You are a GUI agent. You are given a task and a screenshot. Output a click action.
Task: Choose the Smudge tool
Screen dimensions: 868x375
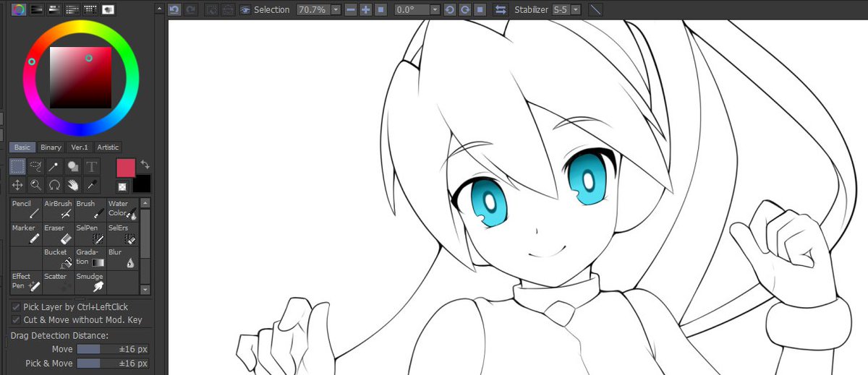click(90, 282)
